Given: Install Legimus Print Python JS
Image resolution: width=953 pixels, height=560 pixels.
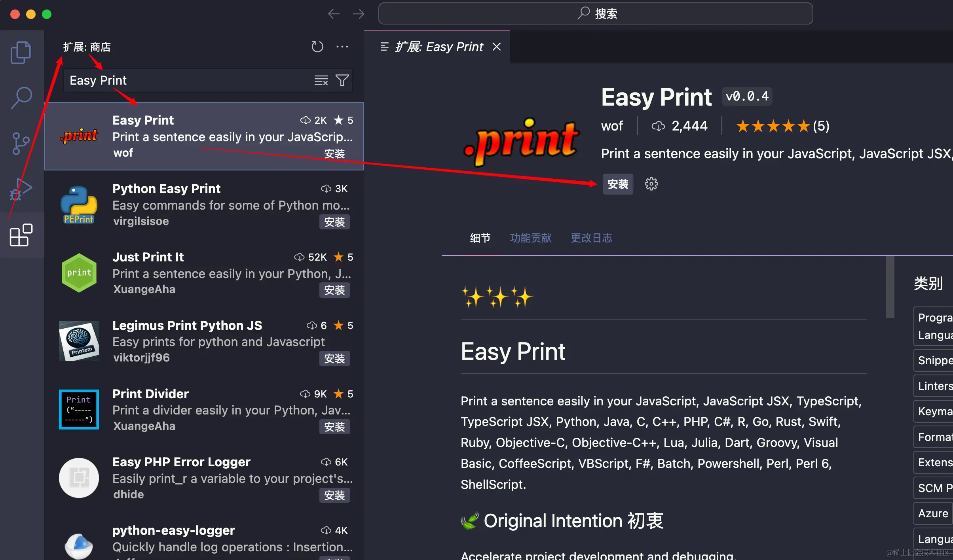Looking at the screenshot, I should (x=334, y=359).
